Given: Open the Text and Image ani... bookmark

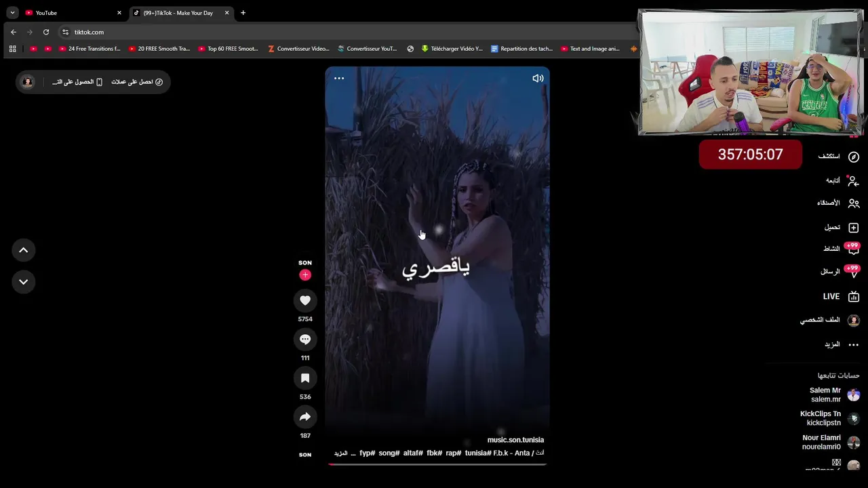Looking at the screenshot, I should pos(591,49).
